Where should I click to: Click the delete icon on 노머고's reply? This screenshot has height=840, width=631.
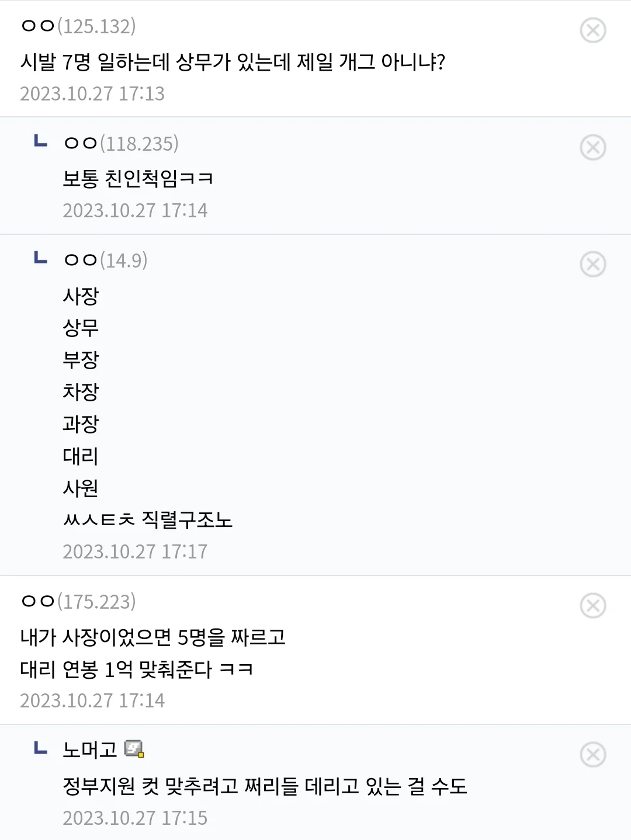click(x=592, y=755)
